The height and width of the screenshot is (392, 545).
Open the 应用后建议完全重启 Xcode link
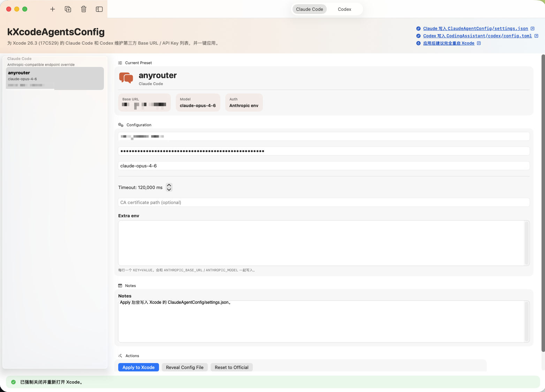[x=449, y=43]
